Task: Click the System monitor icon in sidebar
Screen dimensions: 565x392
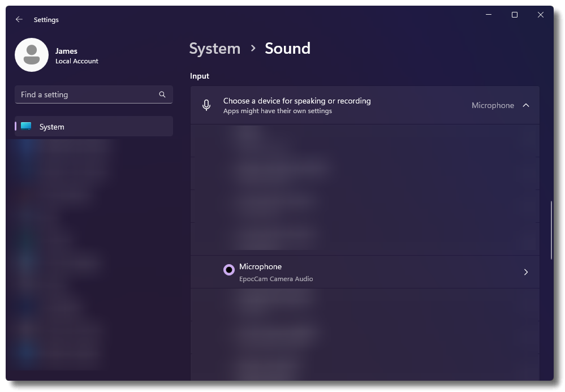Action: click(26, 126)
